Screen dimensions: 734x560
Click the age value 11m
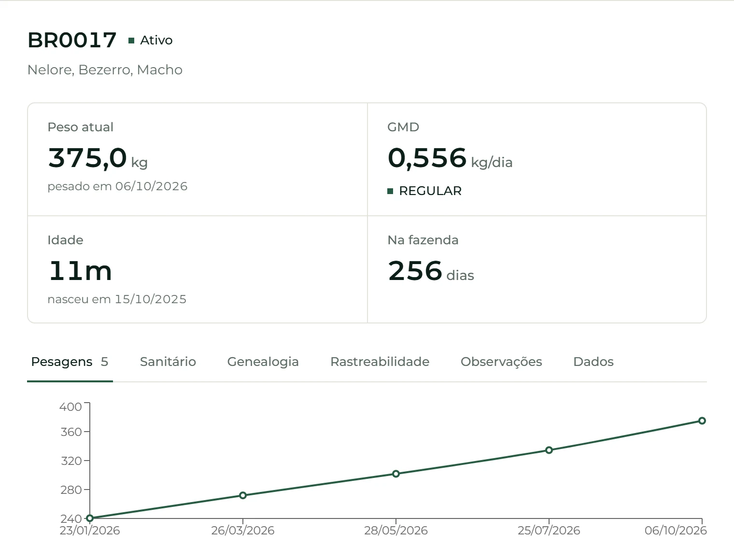80,271
